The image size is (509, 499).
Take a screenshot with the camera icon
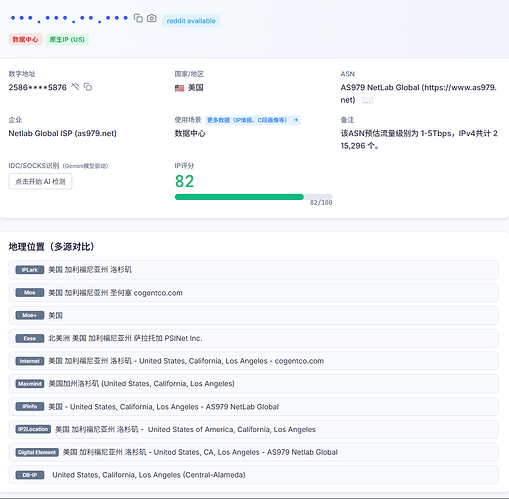tap(152, 18)
